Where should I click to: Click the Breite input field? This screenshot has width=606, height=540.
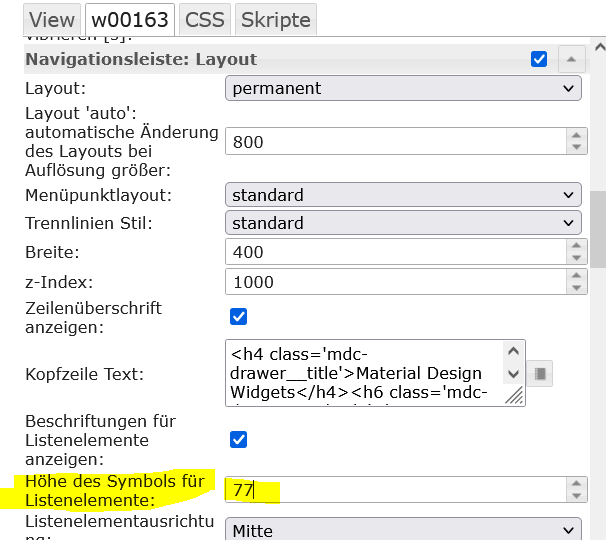[x=396, y=252]
